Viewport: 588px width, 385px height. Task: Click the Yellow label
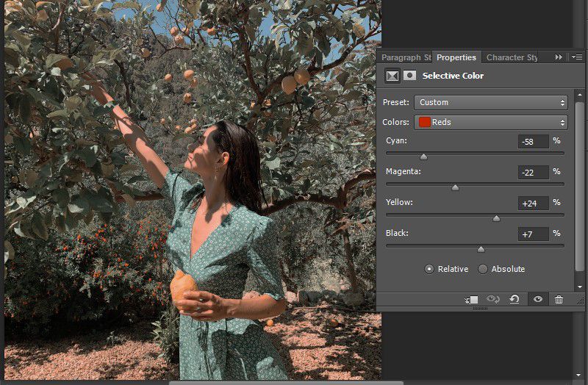tap(399, 203)
